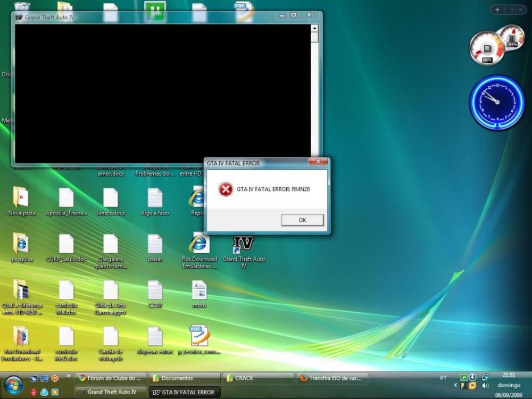
Task: Switch to Fórum do Clube Chrome taskbar window
Action: click(111, 378)
